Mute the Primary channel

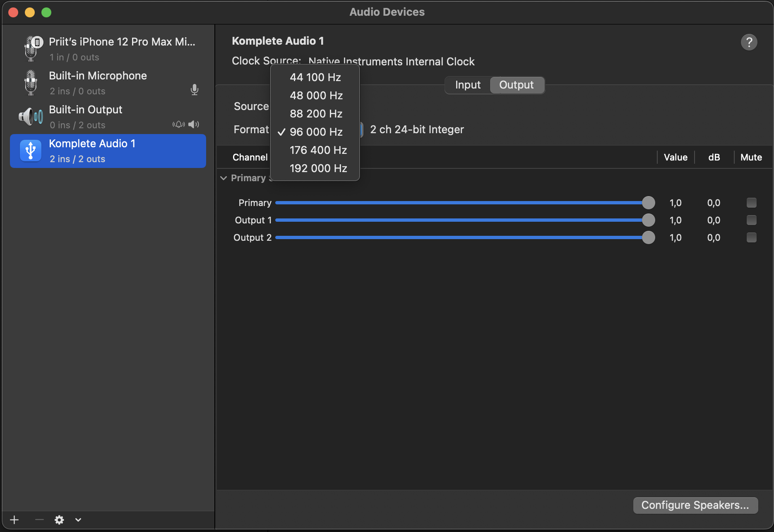[752, 203]
